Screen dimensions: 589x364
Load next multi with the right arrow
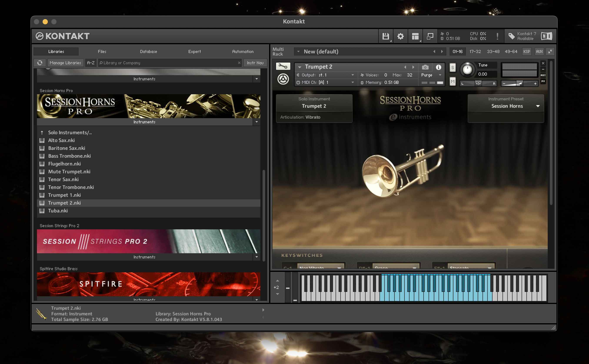(x=442, y=51)
